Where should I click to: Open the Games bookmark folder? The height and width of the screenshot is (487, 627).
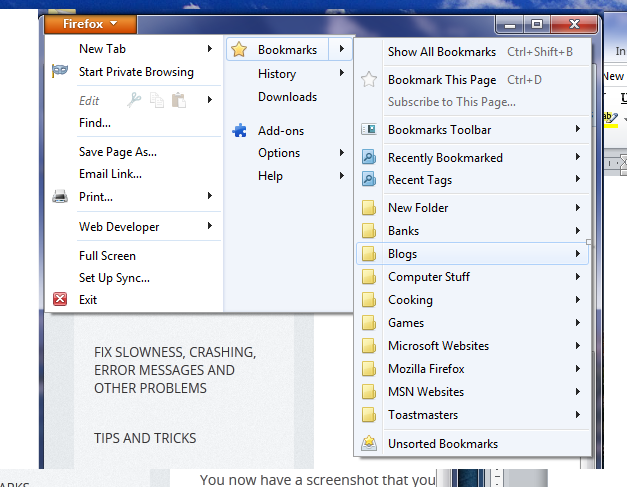pos(472,323)
